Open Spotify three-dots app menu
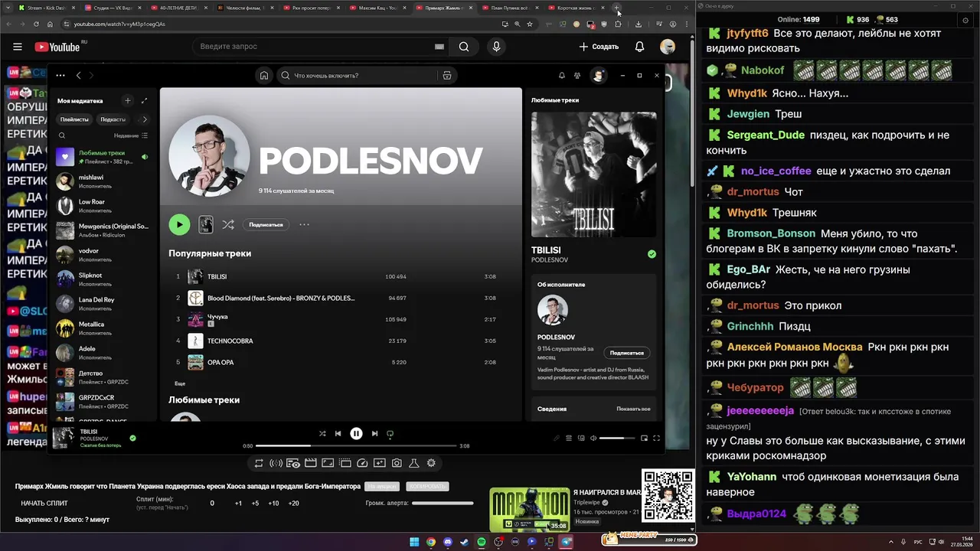The image size is (980, 551). coord(60,76)
